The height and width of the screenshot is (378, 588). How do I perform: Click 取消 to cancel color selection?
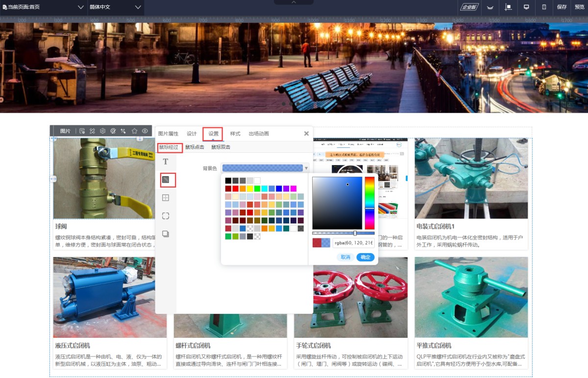[345, 257]
